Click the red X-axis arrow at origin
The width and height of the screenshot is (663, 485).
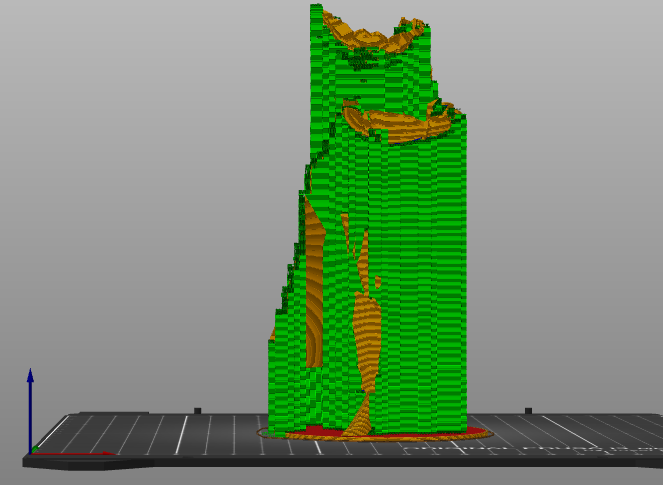[73, 454]
